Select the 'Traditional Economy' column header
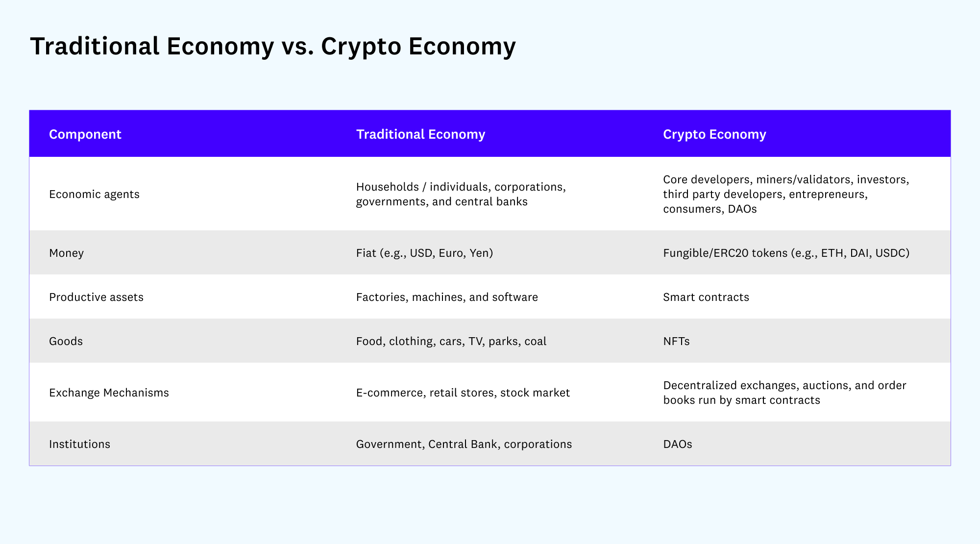This screenshot has width=980, height=544. tap(420, 134)
